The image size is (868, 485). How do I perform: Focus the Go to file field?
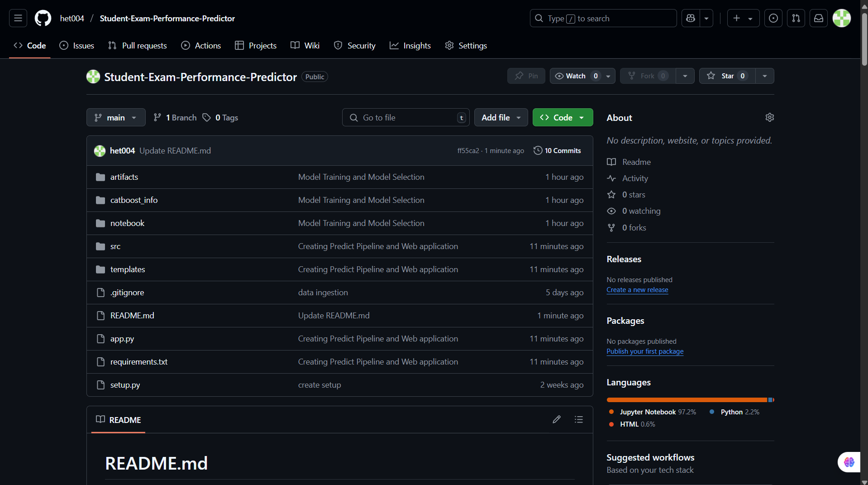pyautogui.click(x=406, y=117)
